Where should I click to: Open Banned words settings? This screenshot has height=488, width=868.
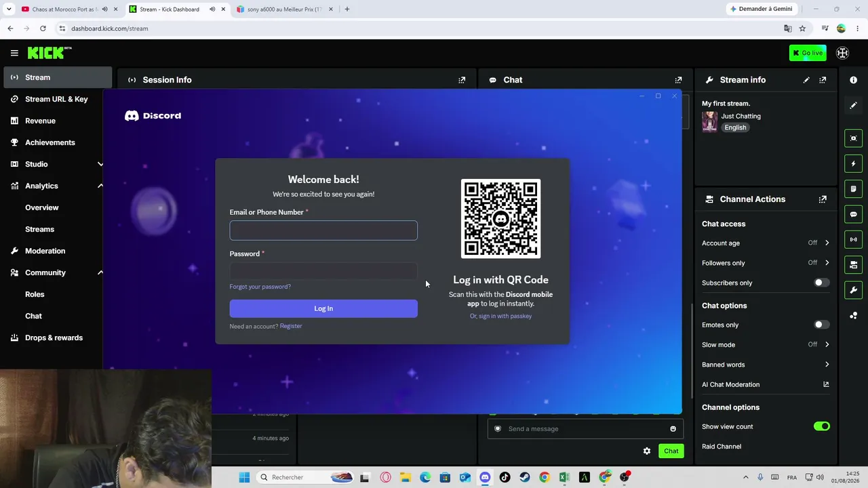[765, 365]
